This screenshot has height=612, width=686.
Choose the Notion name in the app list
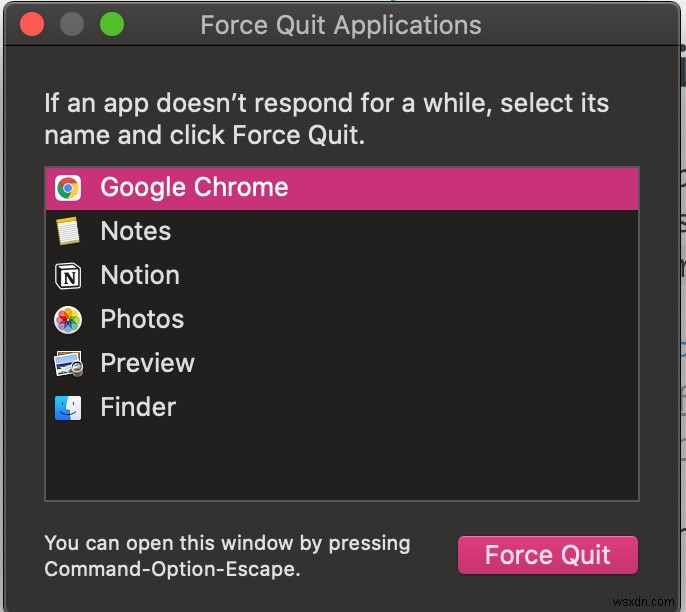pos(140,276)
